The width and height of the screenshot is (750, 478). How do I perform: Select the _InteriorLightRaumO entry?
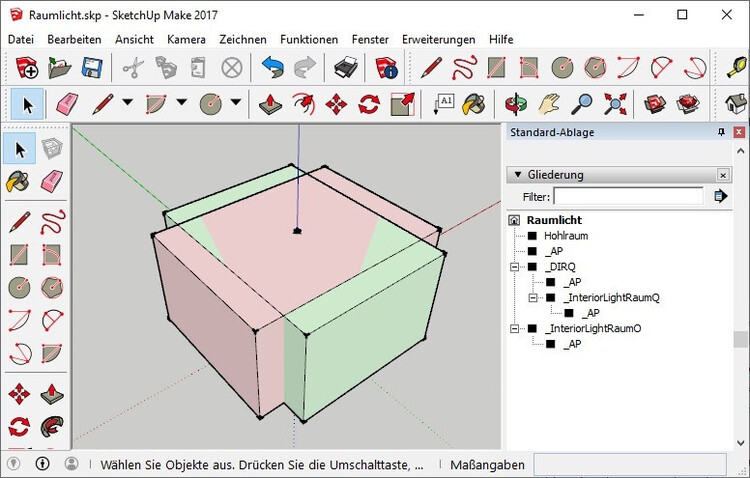coord(593,328)
